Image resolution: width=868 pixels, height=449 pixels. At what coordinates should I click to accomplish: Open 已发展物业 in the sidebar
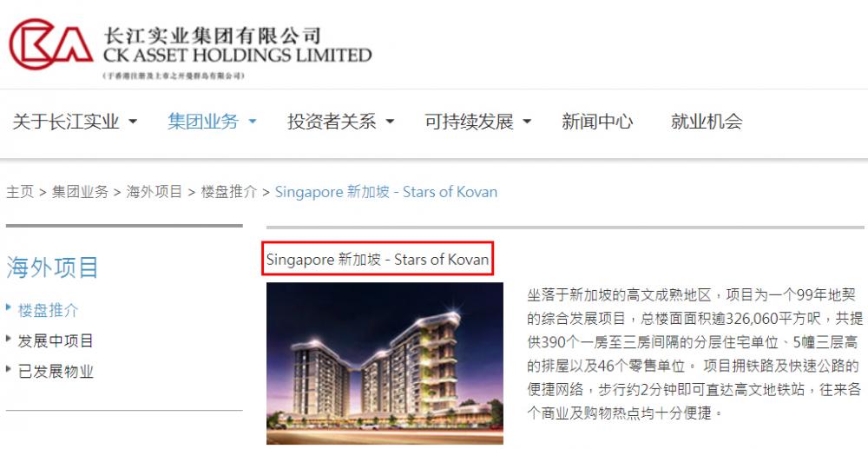tap(56, 371)
